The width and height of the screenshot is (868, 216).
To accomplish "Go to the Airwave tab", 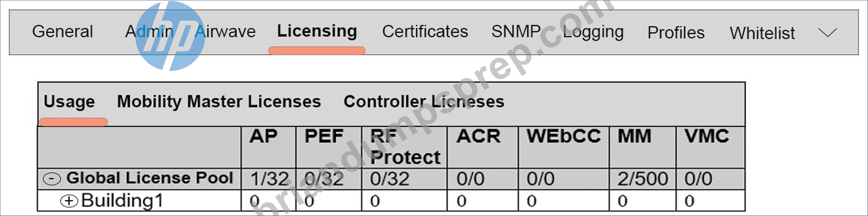I will pos(225,32).
